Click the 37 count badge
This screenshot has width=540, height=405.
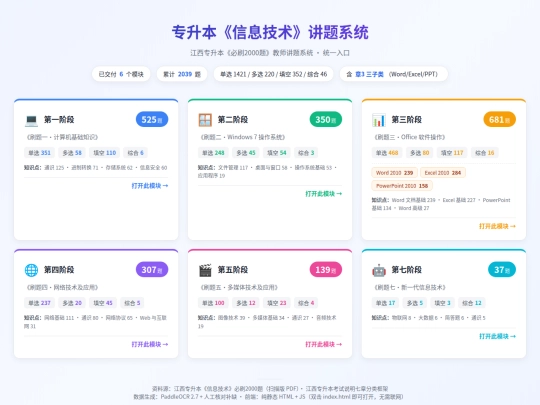[502, 270]
